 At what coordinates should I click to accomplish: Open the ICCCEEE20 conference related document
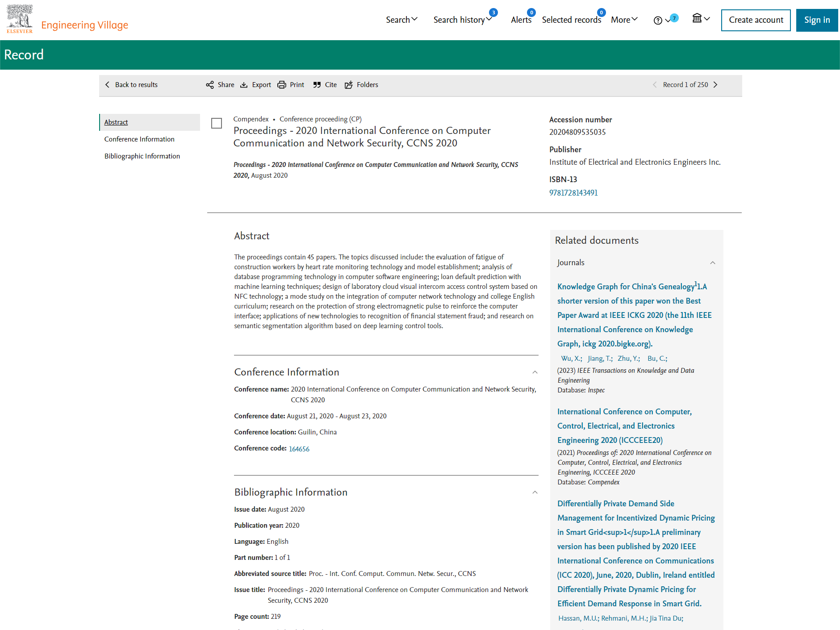coord(624,426)
